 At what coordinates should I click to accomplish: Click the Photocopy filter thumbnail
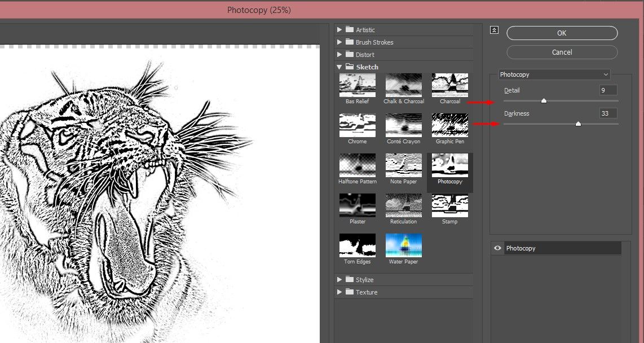click(x=450, y=165)
